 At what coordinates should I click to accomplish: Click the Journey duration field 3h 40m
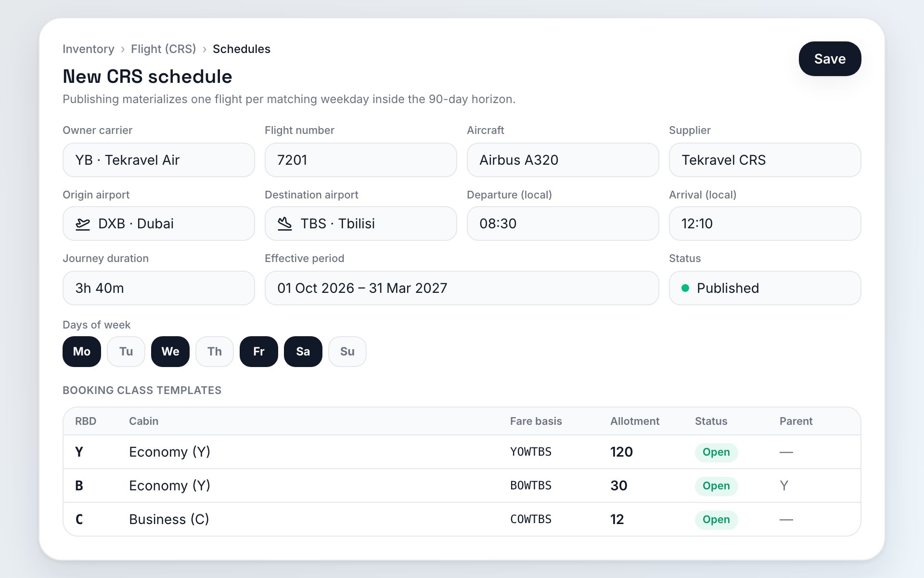coord(159,288)
